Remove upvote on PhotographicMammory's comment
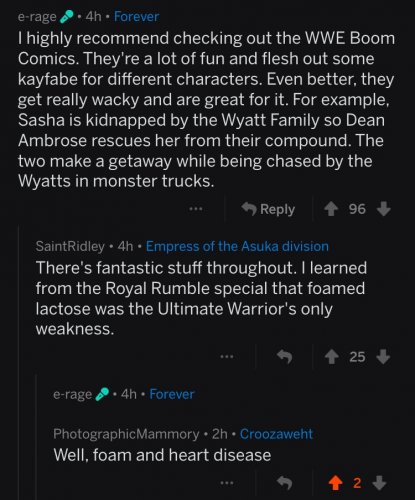 (x=335, y=483)
